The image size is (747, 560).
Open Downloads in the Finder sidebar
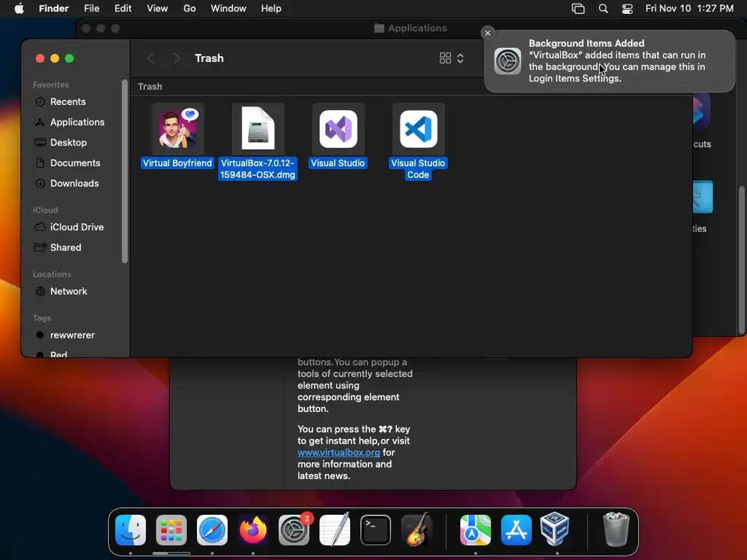pos(74,183)
